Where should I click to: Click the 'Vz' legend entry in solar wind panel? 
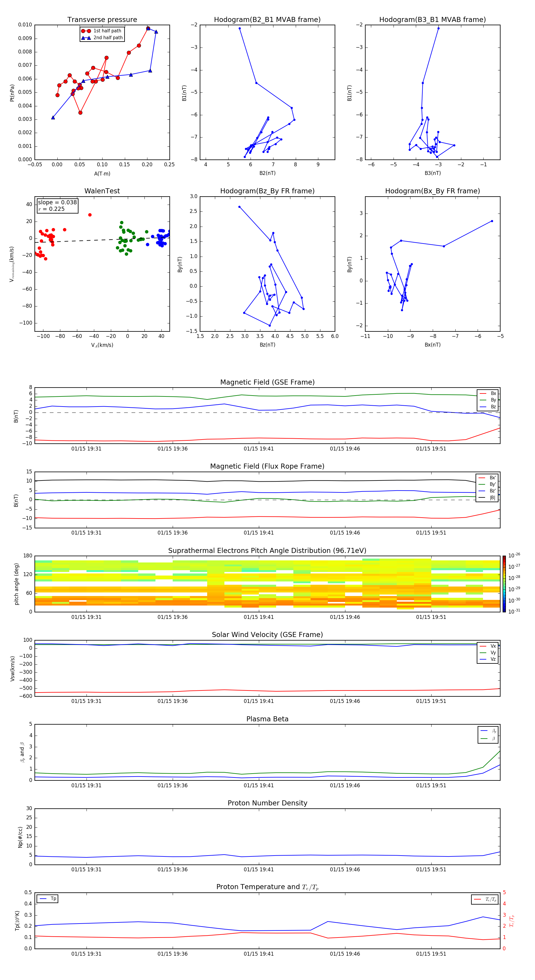click(x=488, y=659)
